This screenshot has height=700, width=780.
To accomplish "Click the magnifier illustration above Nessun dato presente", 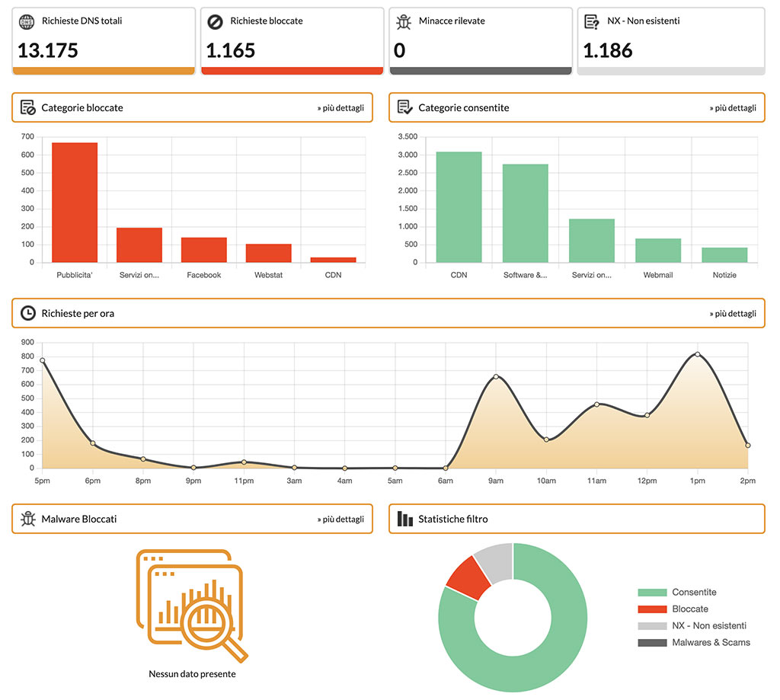I will [x=192, y=606].
